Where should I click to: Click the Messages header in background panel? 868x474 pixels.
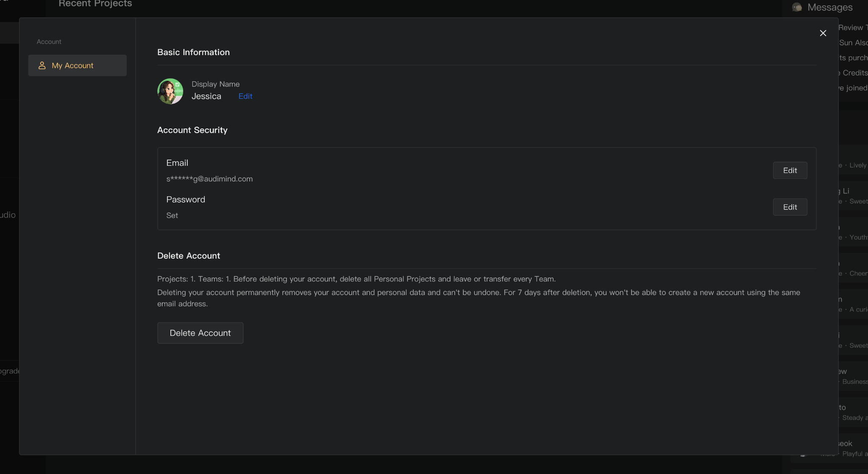(x=830, y=7)
